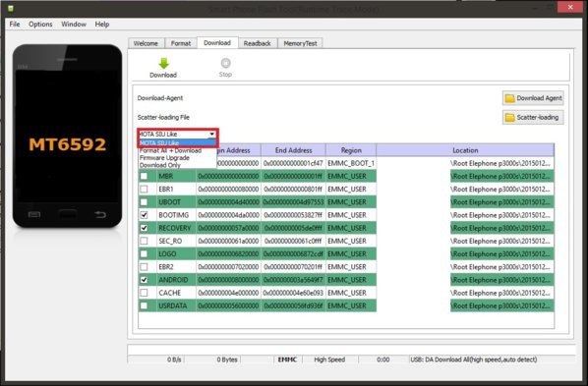Click the download mode combo box arrow
The height and width of the screenshot is (386, 588).
tap(211, 134)
